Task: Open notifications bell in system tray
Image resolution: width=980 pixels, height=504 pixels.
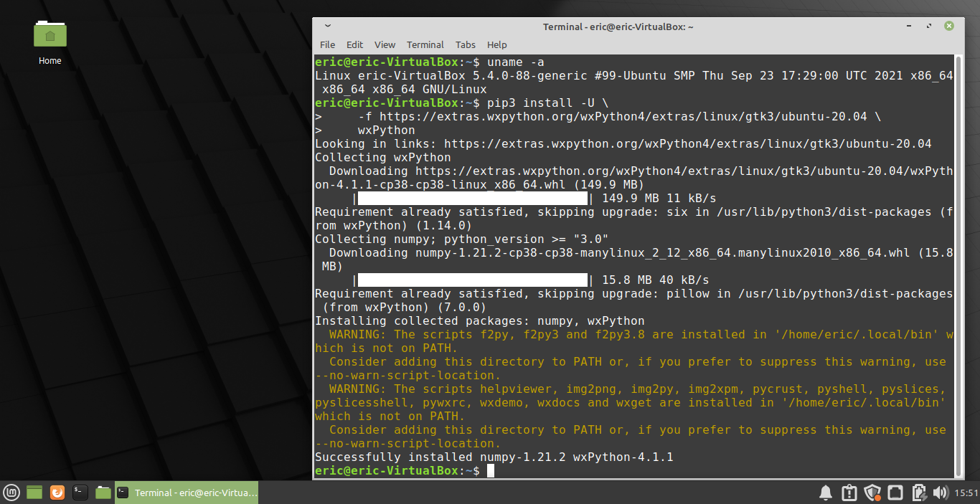Action: pyautogui.click(x=826, y=493)
